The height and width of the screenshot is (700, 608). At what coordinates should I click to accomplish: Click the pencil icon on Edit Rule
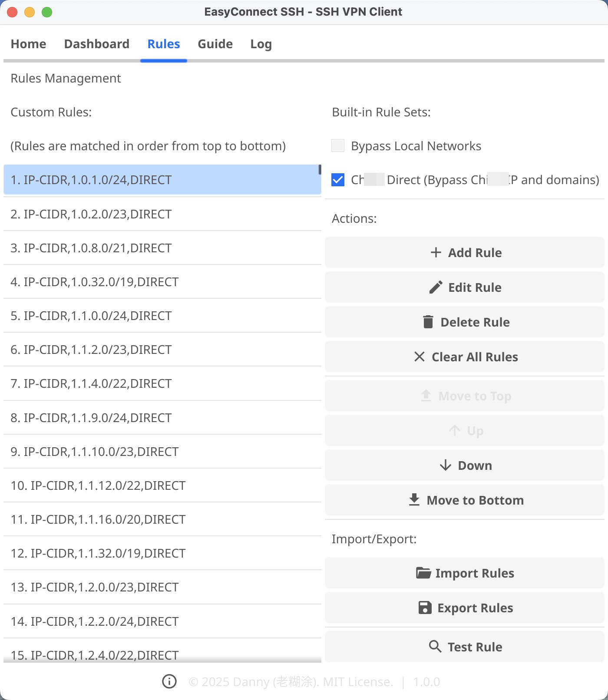pyautogui.click(x=436, y=287)
